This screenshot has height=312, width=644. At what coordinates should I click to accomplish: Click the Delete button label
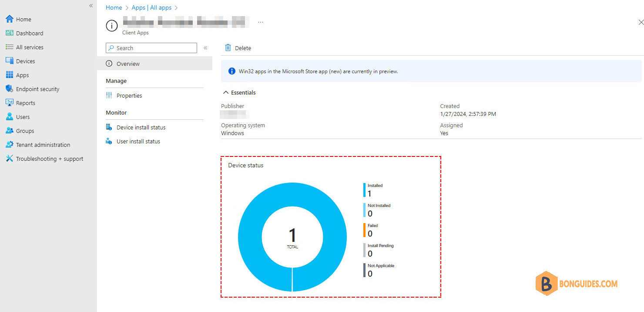tap(243, 48)
